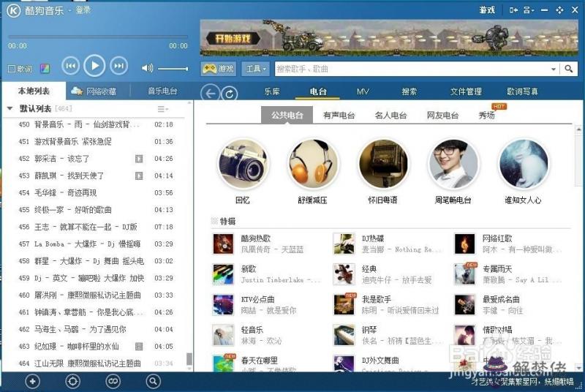Select 有声电台 sub-tab
This screenshot has width=585, height=392.
point(339,116)
